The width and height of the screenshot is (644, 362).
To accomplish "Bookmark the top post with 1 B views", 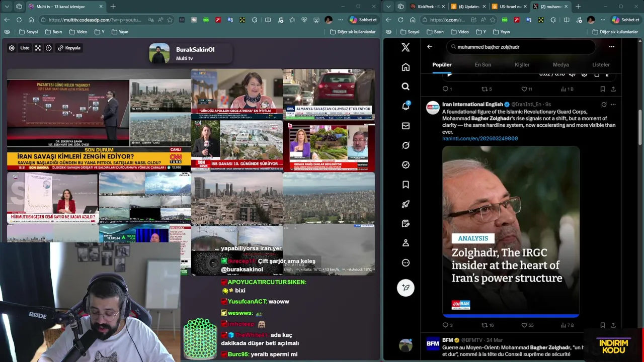I will [603, 89].
